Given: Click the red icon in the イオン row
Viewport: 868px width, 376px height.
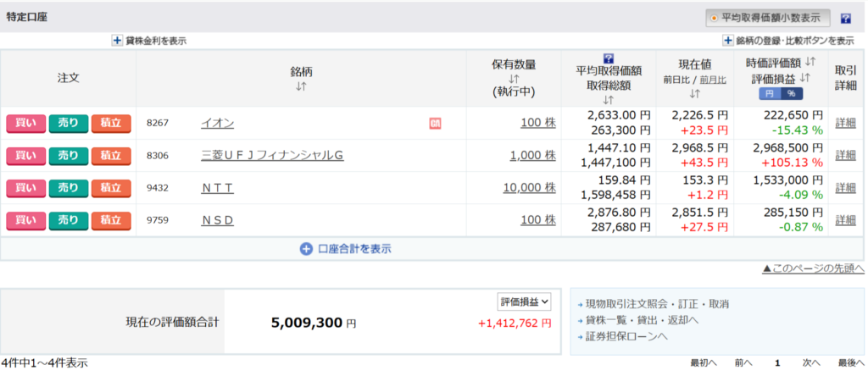Looking at the screenshot, I should [x=436, y=124].
